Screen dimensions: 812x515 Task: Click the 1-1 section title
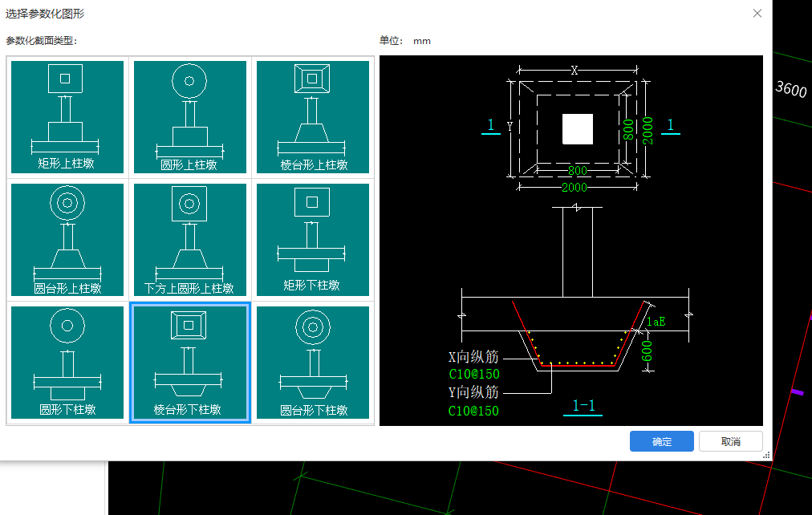[583, 406]
